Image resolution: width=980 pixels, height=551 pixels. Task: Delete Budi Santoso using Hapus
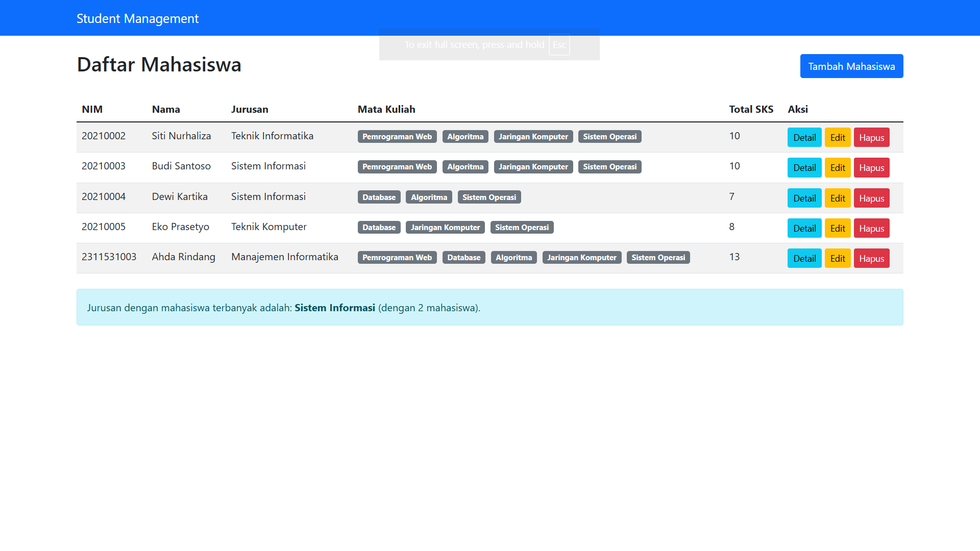point(871,167)
